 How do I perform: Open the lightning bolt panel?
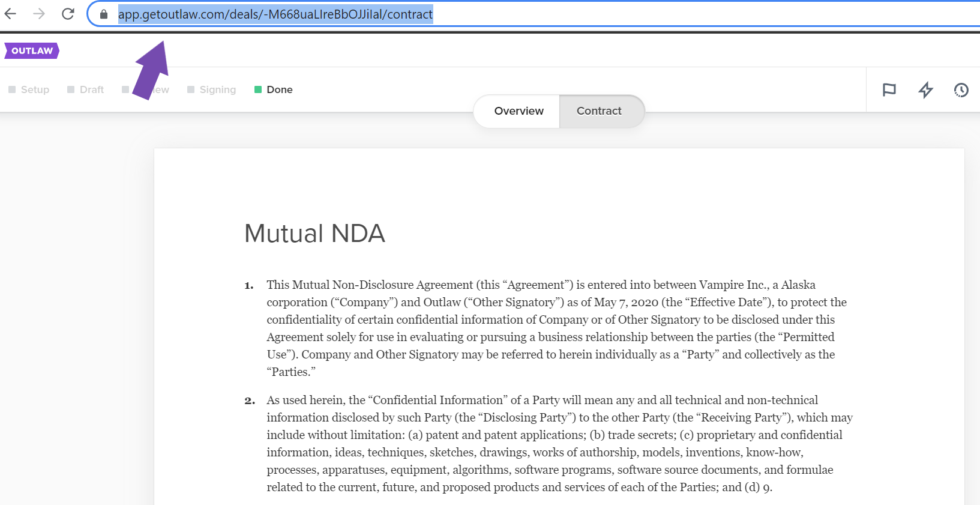925,90
